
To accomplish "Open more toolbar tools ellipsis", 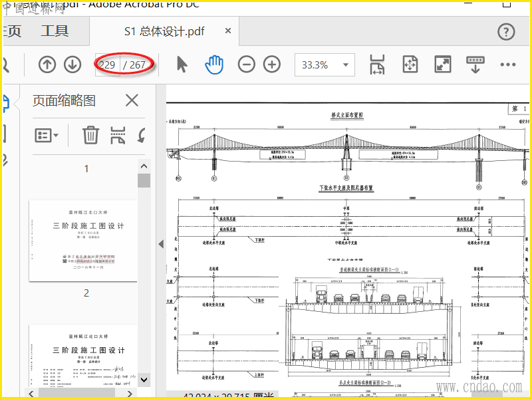I will 508,65.
